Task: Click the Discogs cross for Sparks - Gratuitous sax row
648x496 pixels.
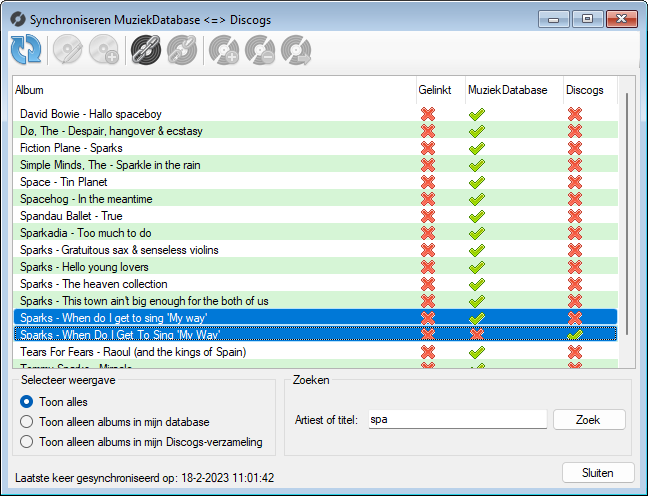Action: (575, 250)
